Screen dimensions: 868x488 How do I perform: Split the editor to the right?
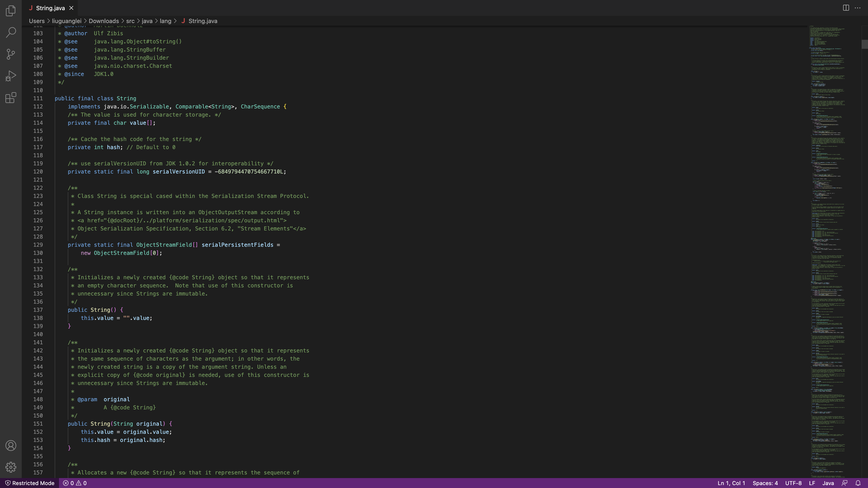pos(846,8)
